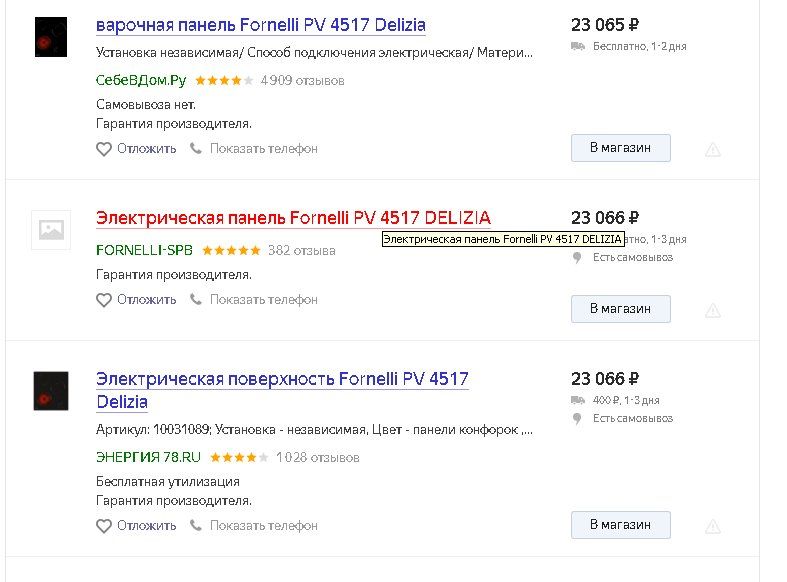Click heart icon for ЭНЕРГИЯ 78.RU offer
The height and width of the screenshot is (582, 787).
[104, 526]
